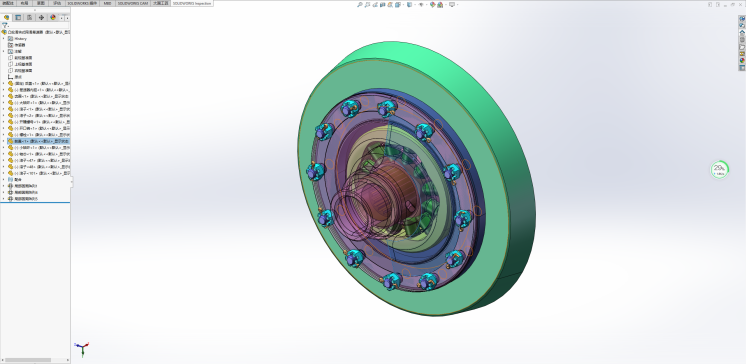Click the second icon in the task pane

(x=742, y=25)
